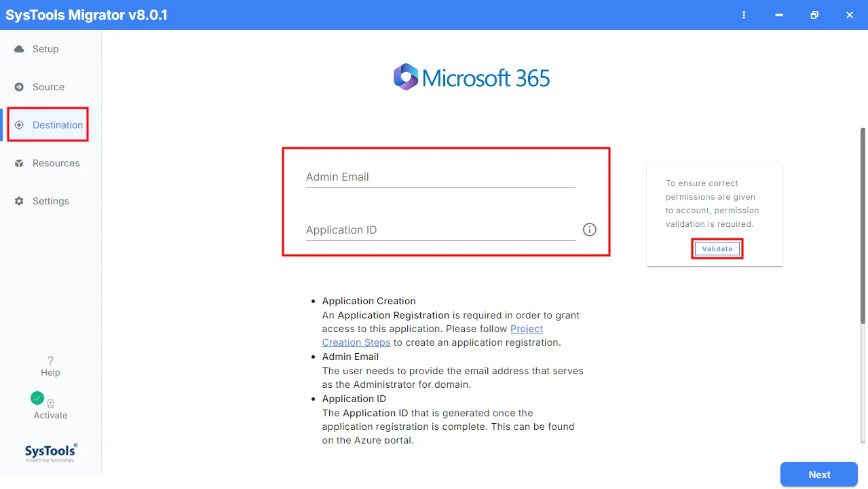Click the vertical scrollbar on right

[x=863, y=224]
